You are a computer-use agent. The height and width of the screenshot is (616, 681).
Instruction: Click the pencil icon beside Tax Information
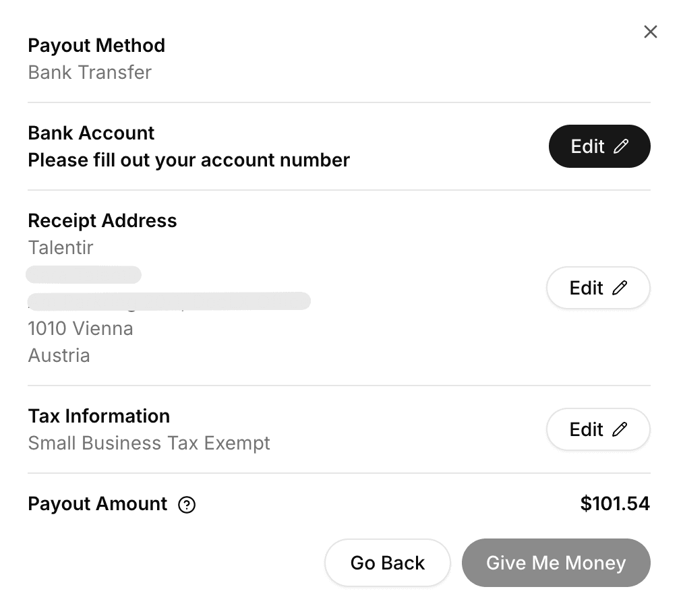619,430
